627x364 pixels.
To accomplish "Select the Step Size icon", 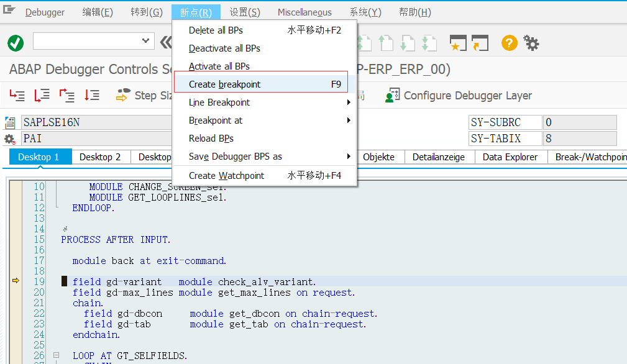I will [x=124, y=96].
